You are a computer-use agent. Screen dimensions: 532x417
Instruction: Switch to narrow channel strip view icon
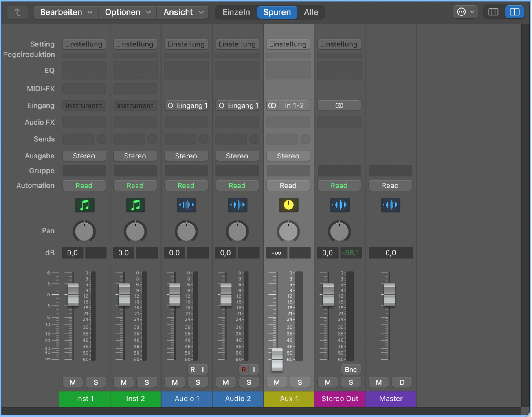point(493,12)
